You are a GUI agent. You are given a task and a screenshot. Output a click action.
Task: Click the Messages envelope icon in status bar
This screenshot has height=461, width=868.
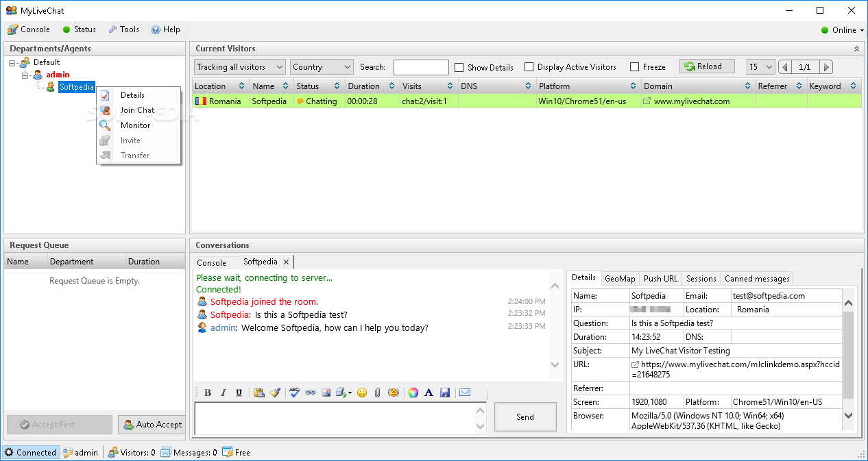[x=166, y=453]
